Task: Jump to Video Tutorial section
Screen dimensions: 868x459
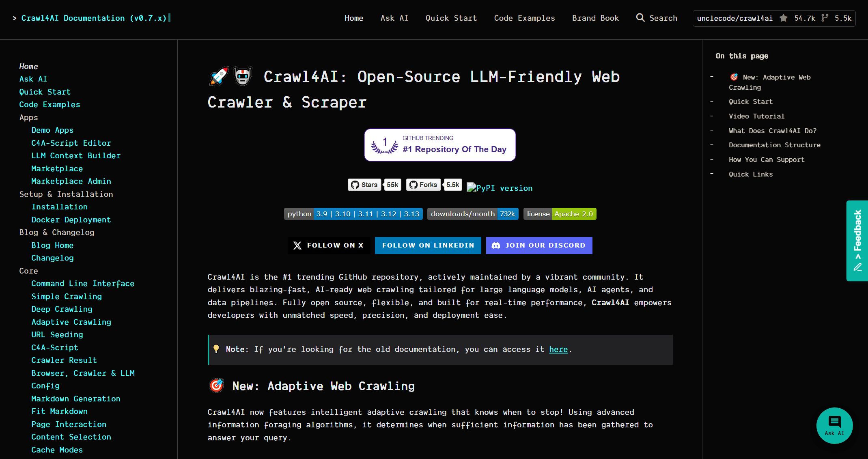Action: click(756, 116)
